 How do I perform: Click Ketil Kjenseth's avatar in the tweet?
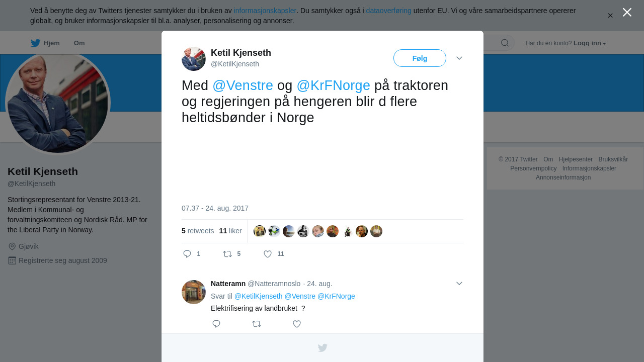click(194, 59)
